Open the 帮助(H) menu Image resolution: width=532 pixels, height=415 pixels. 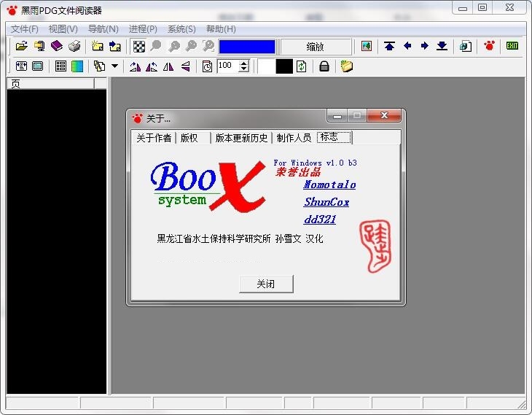[x=221, y=29]
